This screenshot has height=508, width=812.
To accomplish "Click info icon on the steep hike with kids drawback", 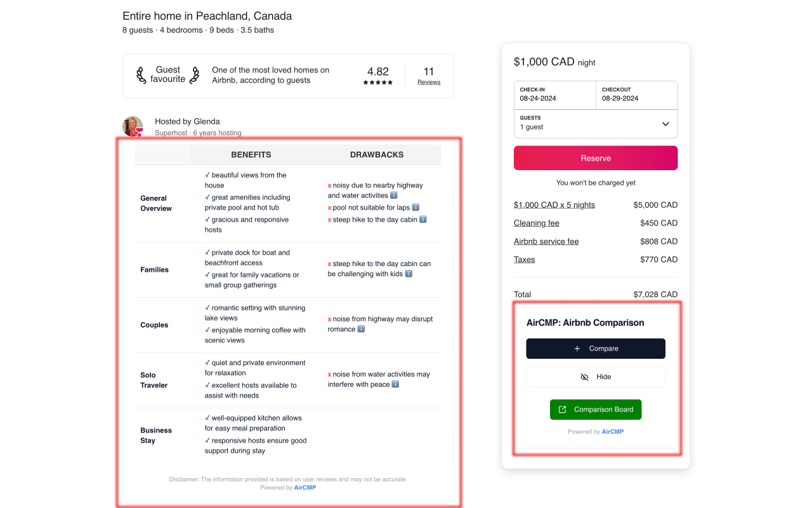I will point(409,274).
